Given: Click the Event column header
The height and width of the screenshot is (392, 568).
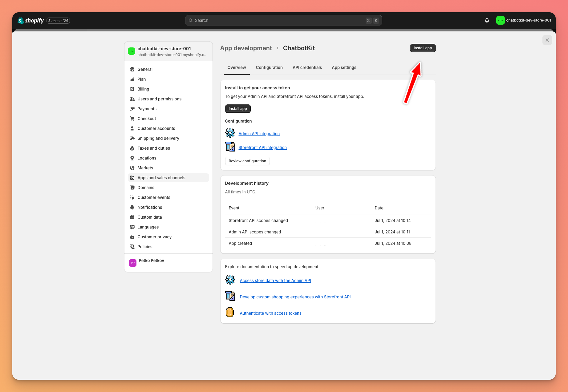Looking at the screenshot, I should click(234, 208).
